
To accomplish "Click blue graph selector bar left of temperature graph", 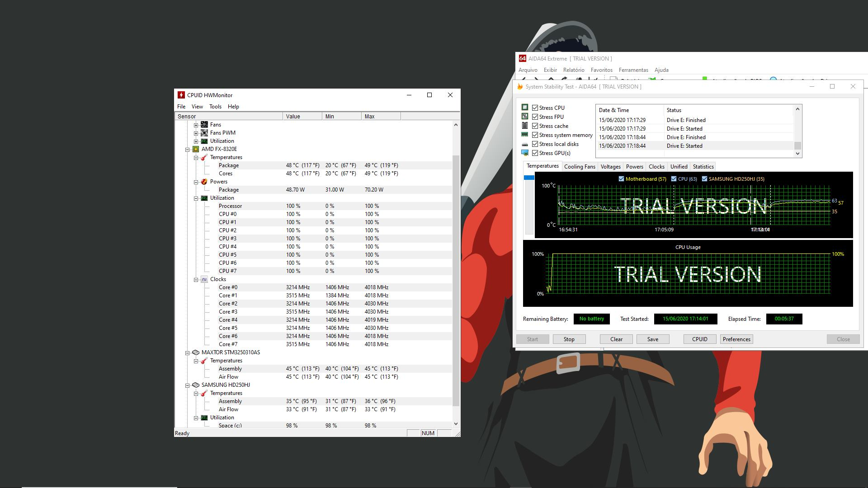I will [x=529, y=178].
